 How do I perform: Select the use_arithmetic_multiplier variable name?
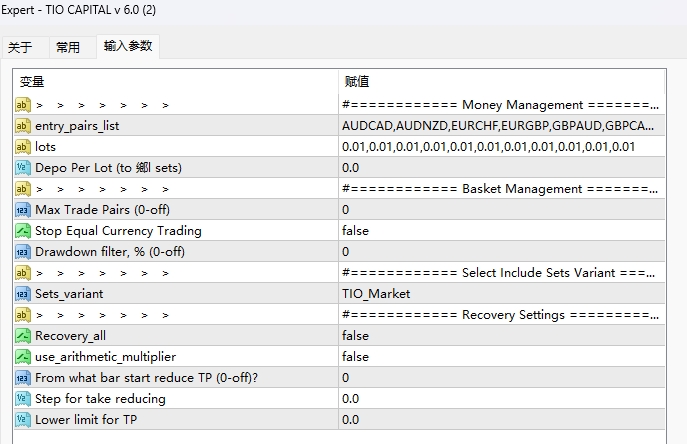(x=106, y=357)
